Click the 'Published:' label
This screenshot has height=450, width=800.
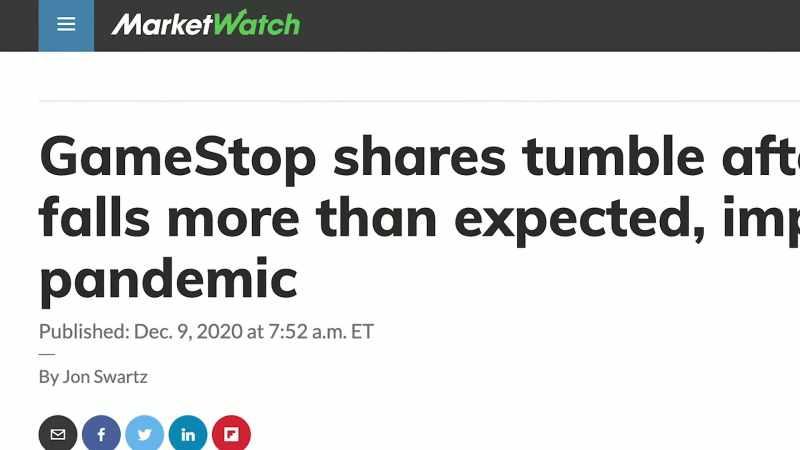[x=84, y=332]
